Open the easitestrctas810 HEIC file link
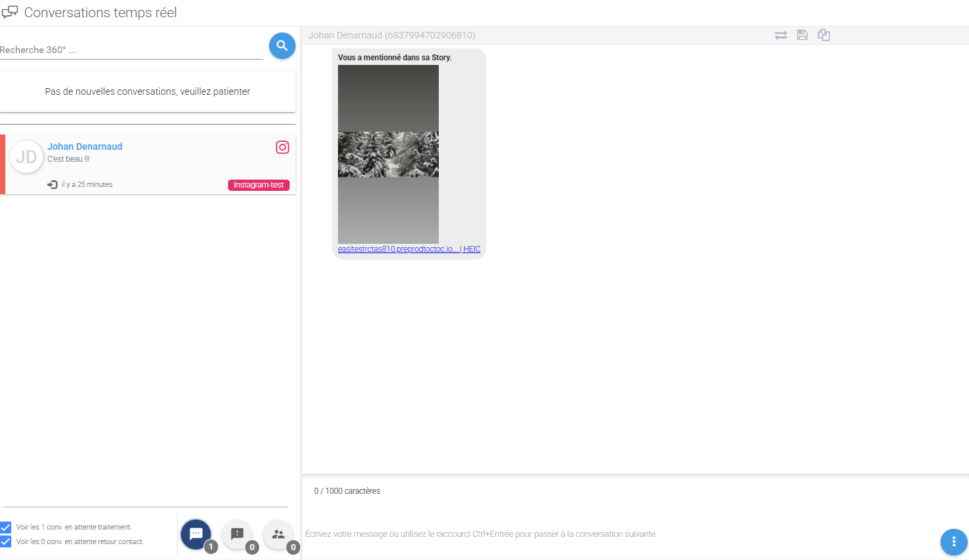Viewport: 969px width, 560px height. tap(408, 249)
